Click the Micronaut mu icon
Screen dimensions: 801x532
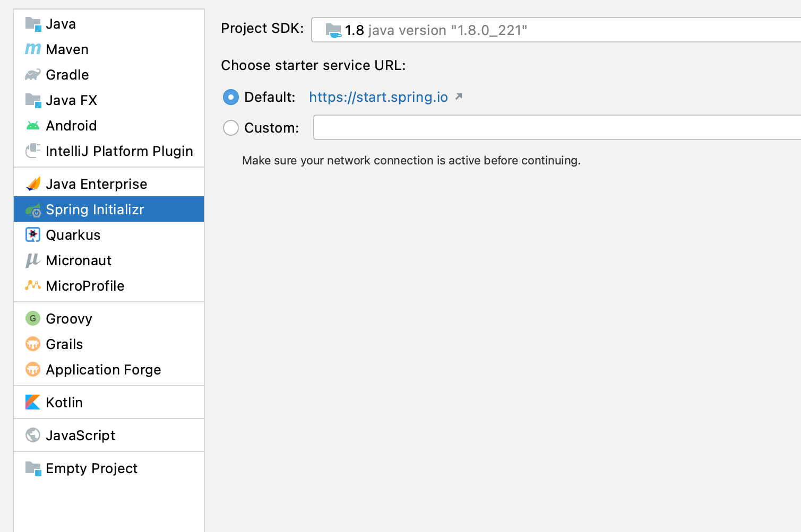[33, 260]
